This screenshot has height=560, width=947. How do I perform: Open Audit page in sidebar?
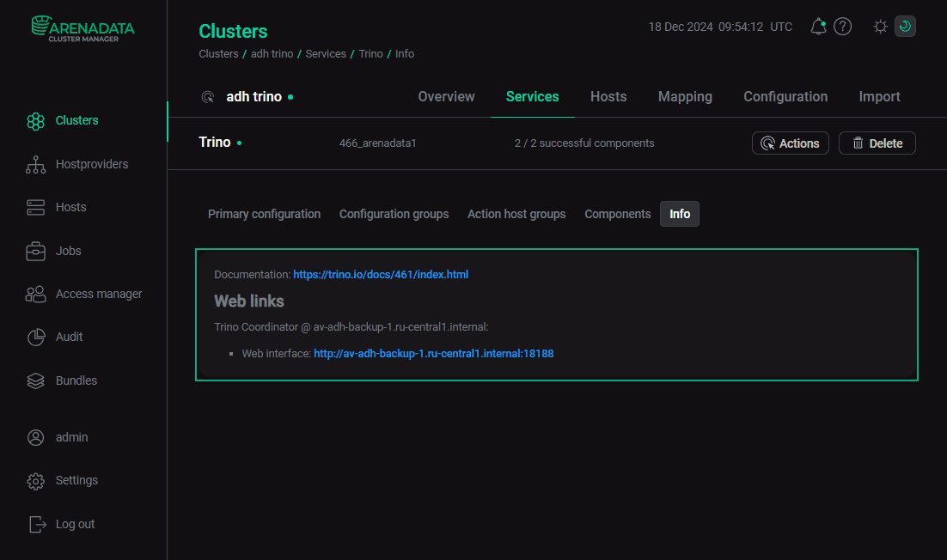69,337
